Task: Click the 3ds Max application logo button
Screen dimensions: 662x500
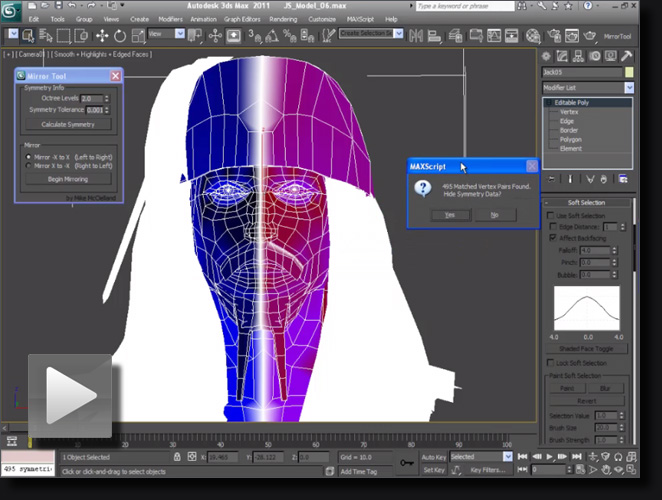Action: coord(10,11)
